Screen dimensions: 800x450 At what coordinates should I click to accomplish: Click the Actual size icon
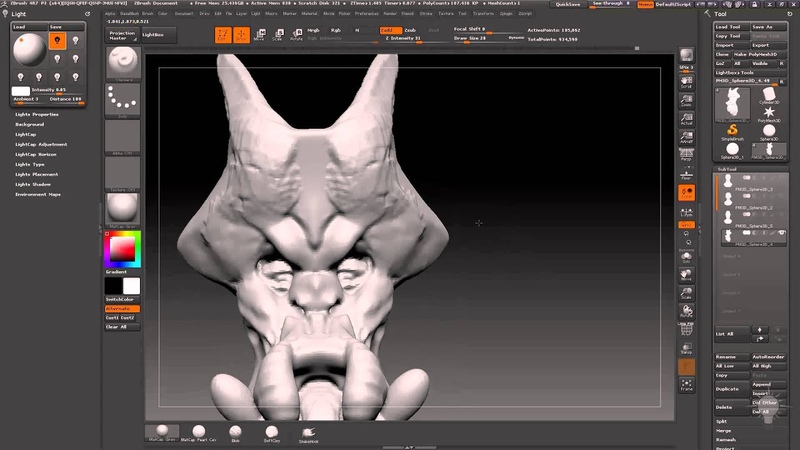pos(686,119)
